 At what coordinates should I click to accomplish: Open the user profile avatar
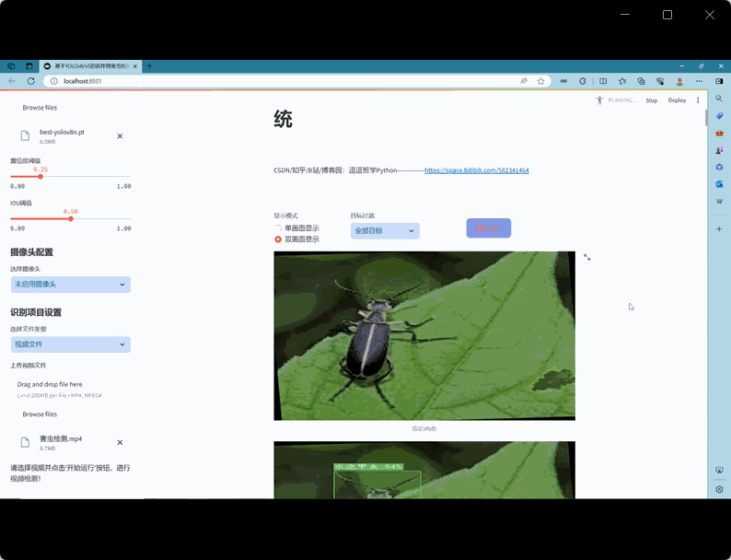click(679, 81)
